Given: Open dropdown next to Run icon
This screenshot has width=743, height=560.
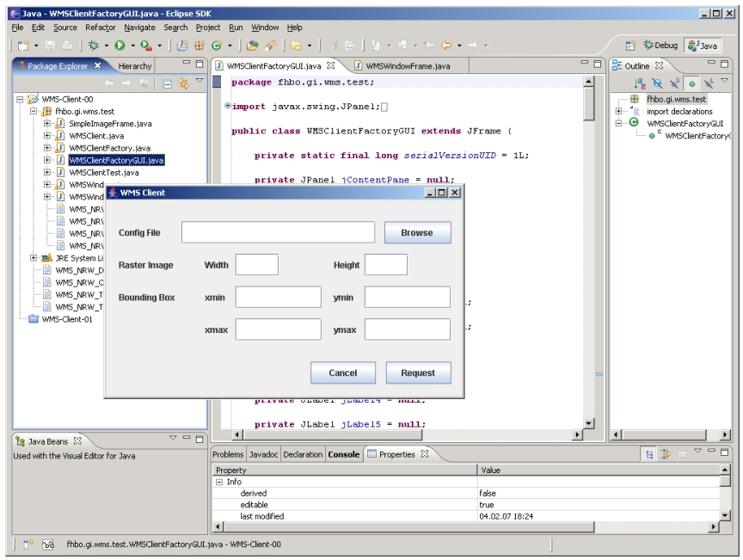Looking at the screenshot, I should tap(132, 46).
